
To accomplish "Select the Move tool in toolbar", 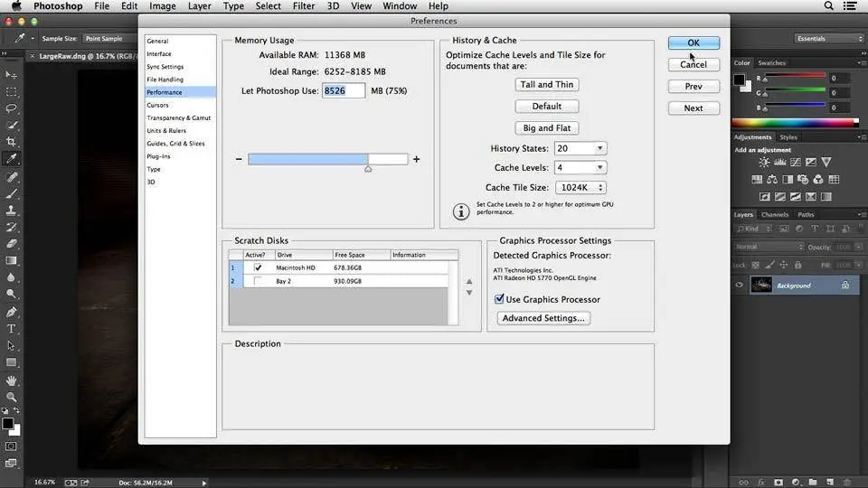I will (x=11, y=75).
